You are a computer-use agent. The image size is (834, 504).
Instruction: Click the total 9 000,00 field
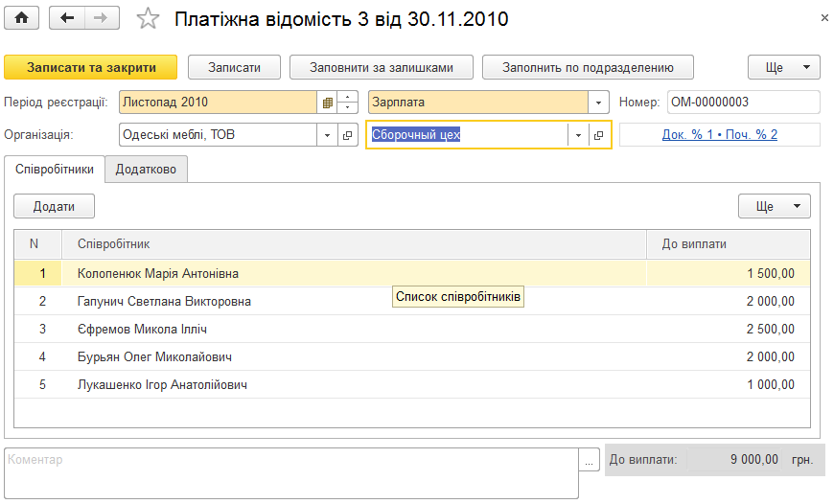(734, 459)
